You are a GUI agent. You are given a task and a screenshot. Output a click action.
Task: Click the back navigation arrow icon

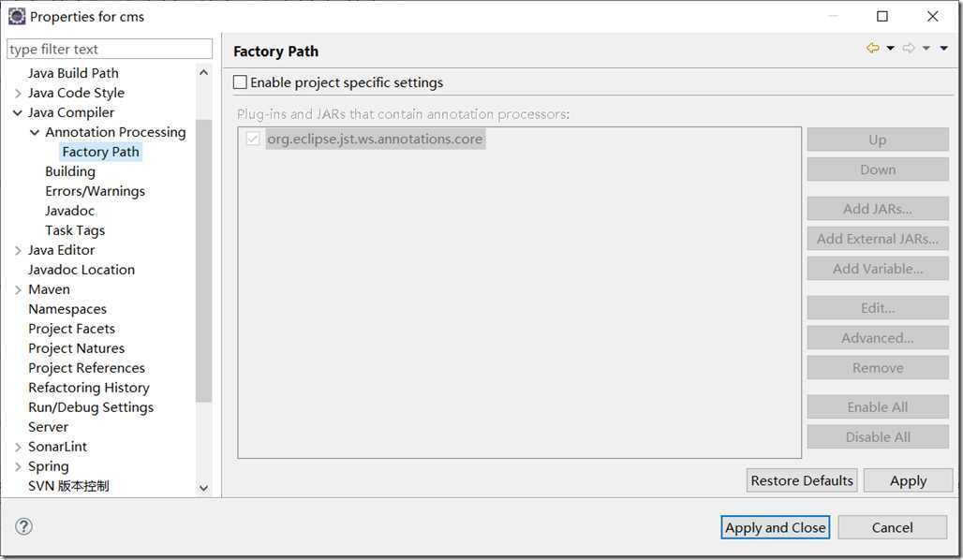coord(872,48)
